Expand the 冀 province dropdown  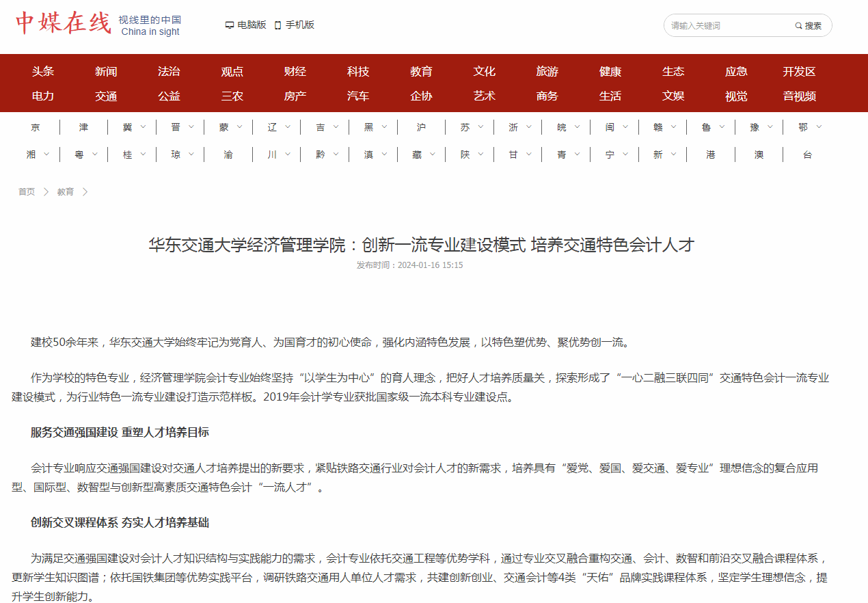point(143,127)
